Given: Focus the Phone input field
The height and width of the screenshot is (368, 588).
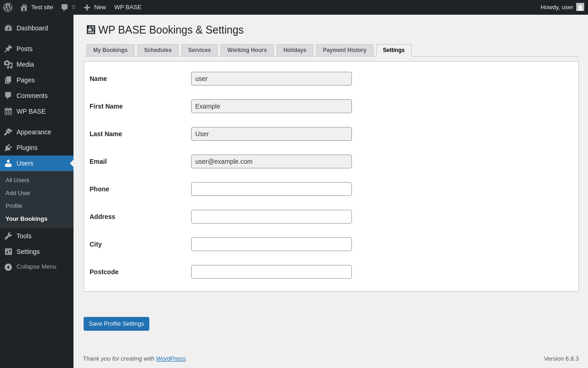Looking at the screenshot, I should point(271,189).
